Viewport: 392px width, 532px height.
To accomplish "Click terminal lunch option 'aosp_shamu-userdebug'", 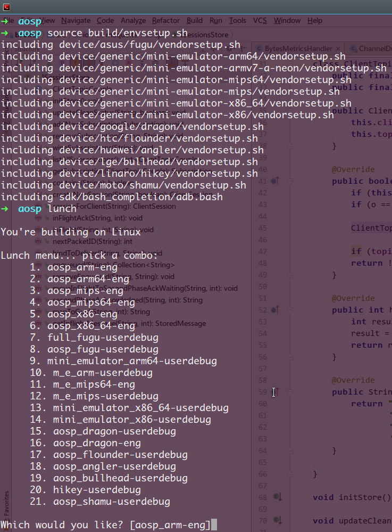I will click(112, 502).
